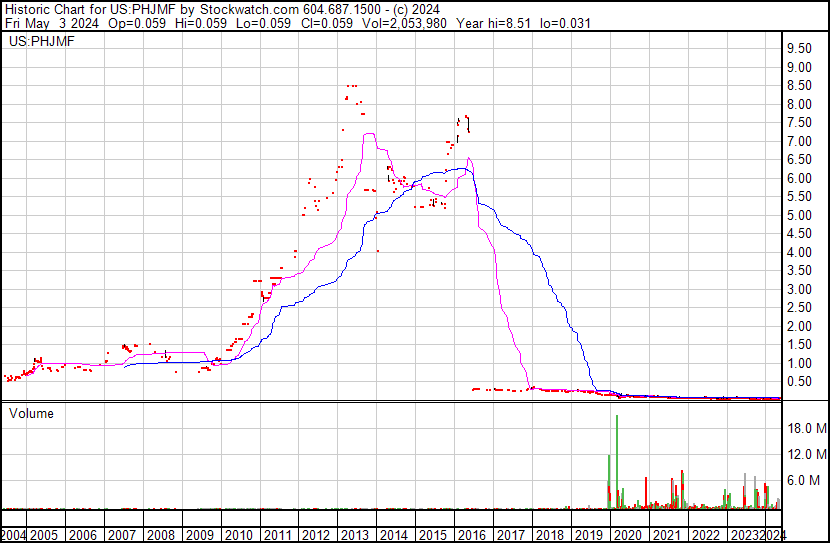The image size is (830, 543).
Task: Select the 2016 year on time axis
Action: pos(472,536)
